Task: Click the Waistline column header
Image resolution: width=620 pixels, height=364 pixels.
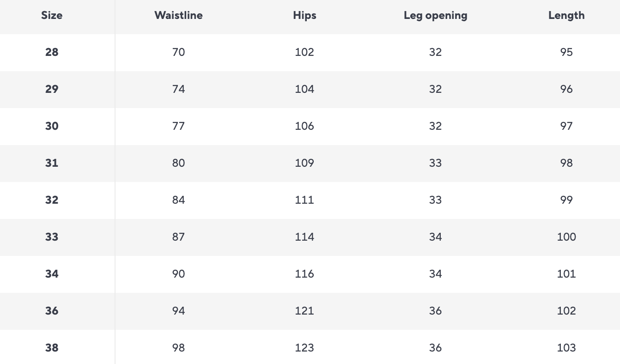Action: pyautogui.click(x=178, y=15)
